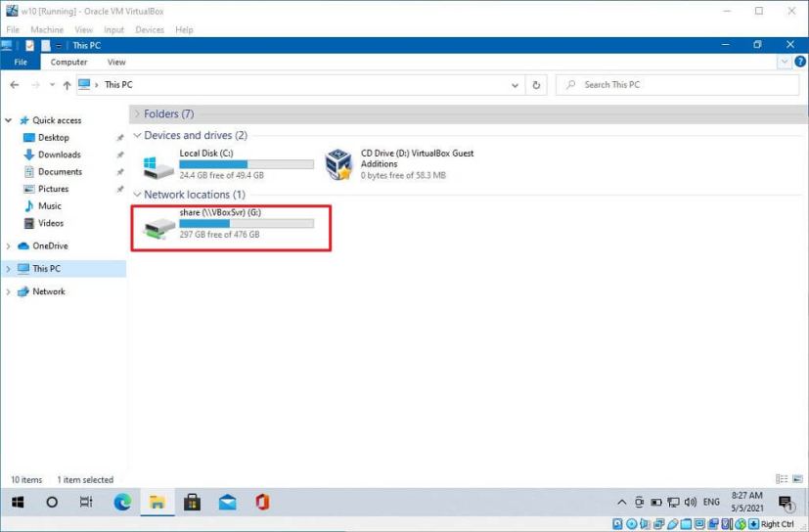Open VirtualBox Help menu

[184, 30]
